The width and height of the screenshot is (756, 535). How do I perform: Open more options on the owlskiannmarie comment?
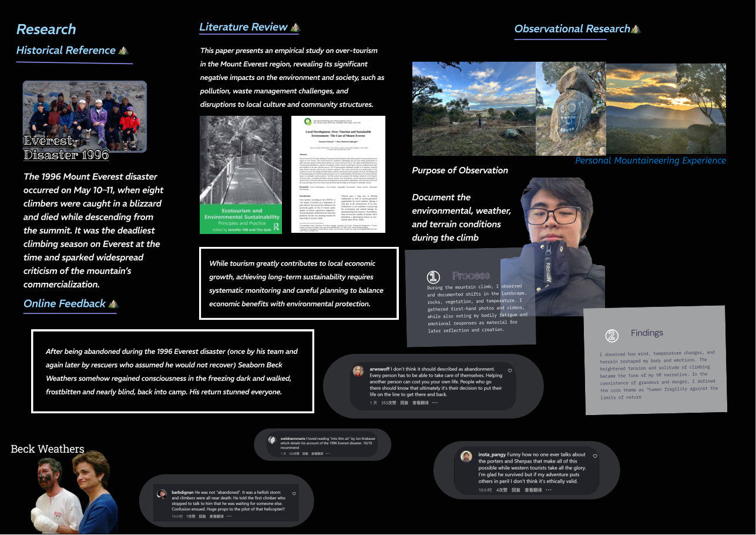click(327, 454)
